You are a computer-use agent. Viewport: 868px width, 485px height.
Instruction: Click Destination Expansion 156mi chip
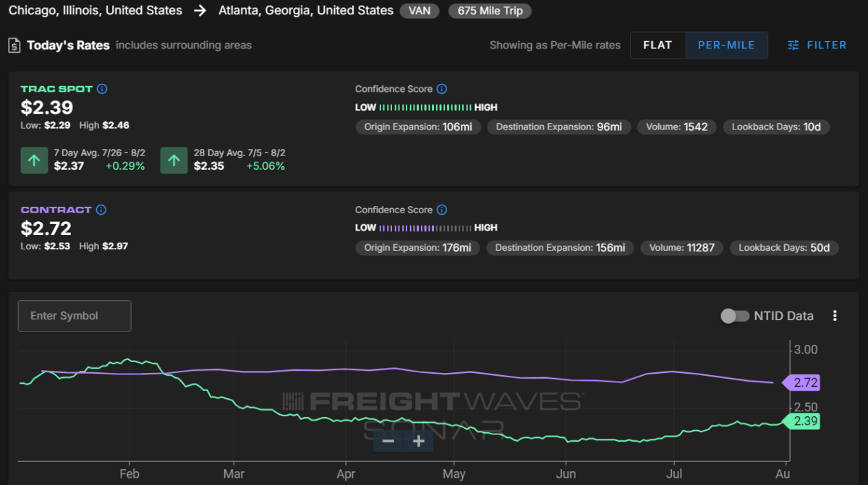pyautogui.click(x=561, y=247)
